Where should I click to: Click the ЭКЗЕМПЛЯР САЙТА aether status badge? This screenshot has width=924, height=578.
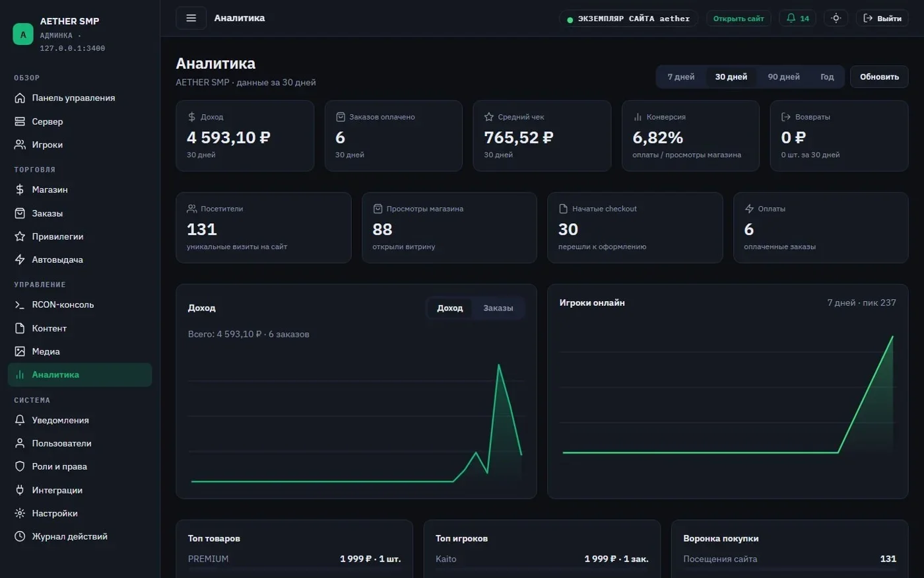(628, 18)
